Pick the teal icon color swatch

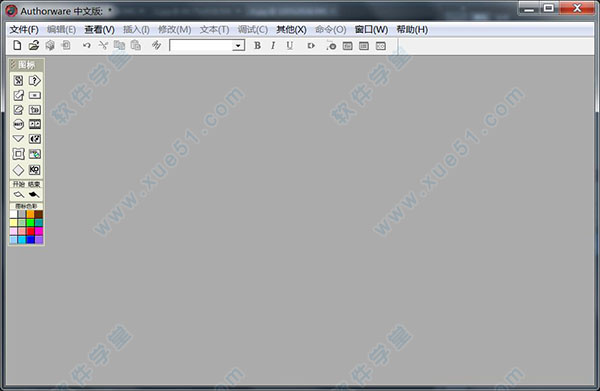point(39,223)
